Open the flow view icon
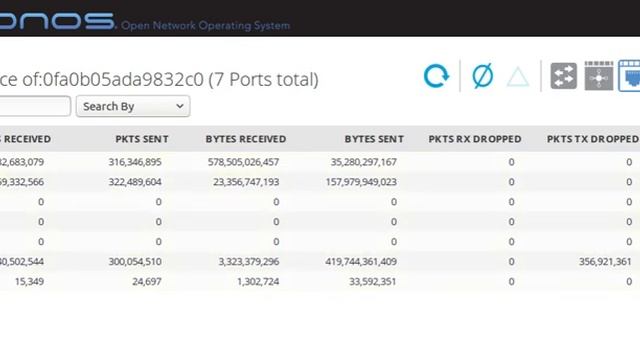Image resolution: width=640 pixels, height=360 pixels. pyautogui.click(x=563, y=76)
